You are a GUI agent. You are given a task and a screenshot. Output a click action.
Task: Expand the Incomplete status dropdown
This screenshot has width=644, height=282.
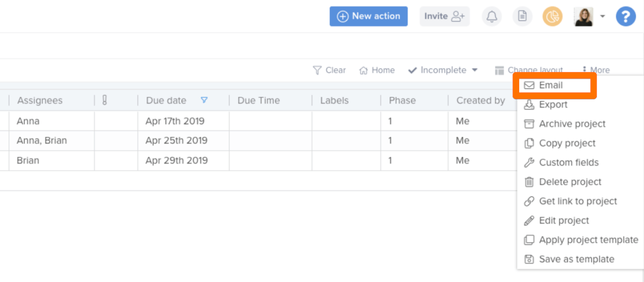pos(475,70)
